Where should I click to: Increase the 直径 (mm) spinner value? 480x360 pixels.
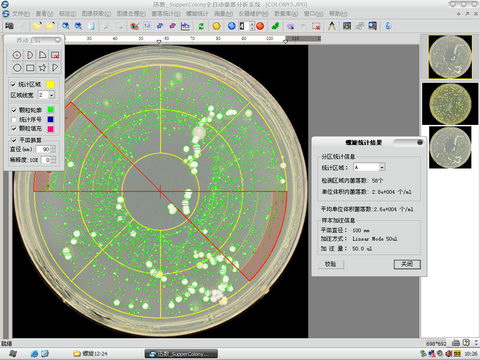pyautogui.click(x=53, y=148)
